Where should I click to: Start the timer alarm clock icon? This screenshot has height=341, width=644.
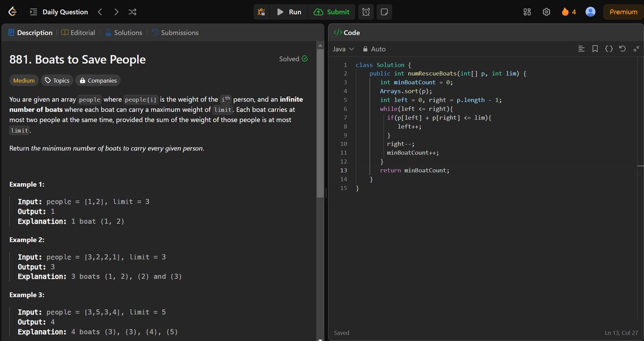pyautogui.click(x=365, y=12)
